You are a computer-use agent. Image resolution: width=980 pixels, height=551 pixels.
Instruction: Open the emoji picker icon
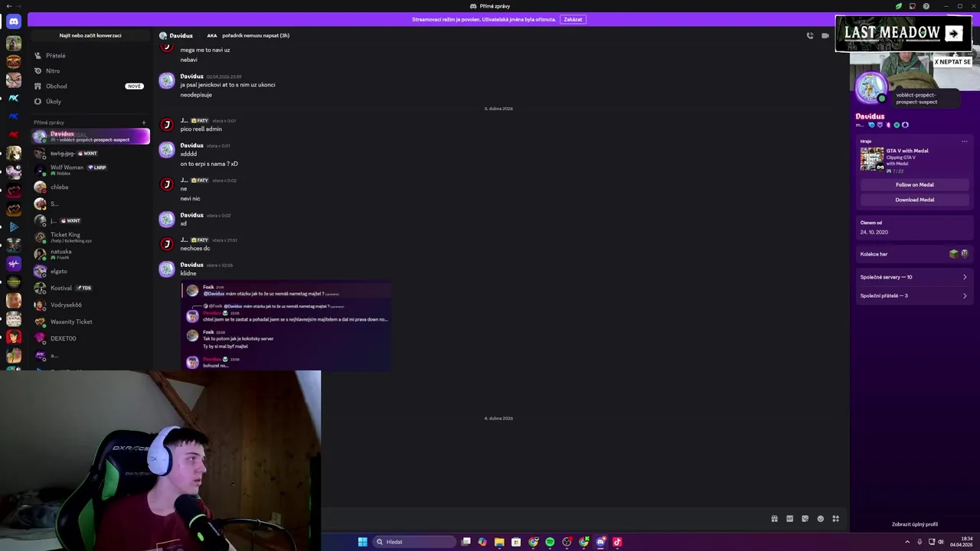pos(820,519)
